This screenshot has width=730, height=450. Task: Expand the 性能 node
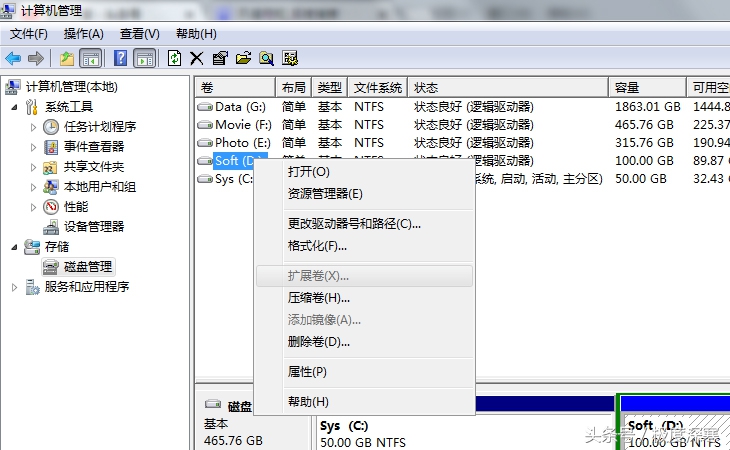click(33, 207)
